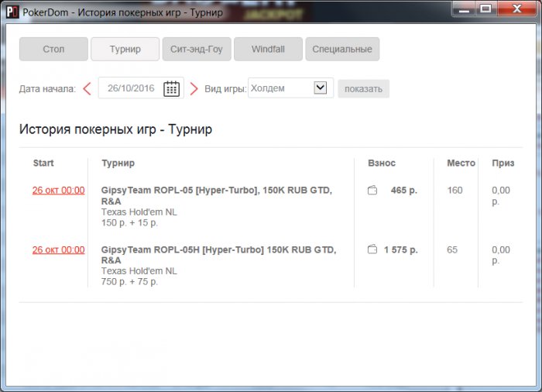
Task: Click buy-in amount 465 р.
Action: 404,191
